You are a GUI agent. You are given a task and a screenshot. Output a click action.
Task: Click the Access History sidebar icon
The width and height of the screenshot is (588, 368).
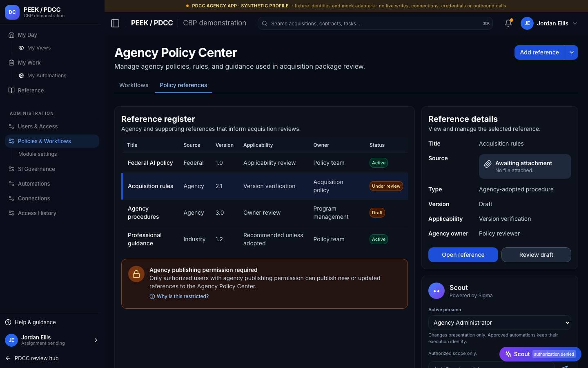point(11,213)
